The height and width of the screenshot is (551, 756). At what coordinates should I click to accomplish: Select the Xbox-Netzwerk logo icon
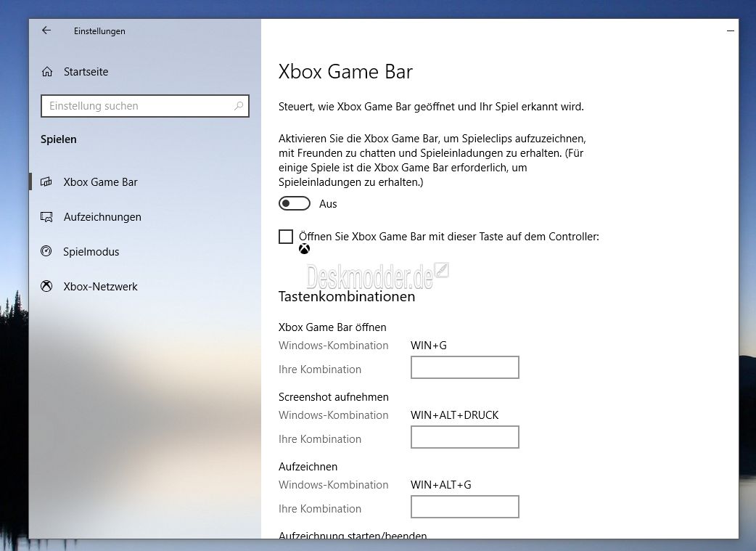[x=46, y=286]
